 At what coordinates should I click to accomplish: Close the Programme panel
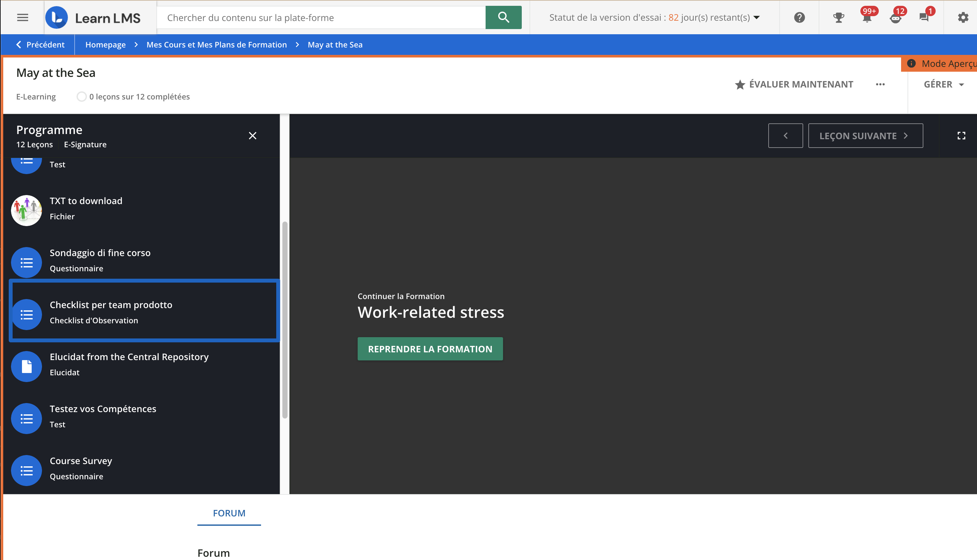click(252, 136)
